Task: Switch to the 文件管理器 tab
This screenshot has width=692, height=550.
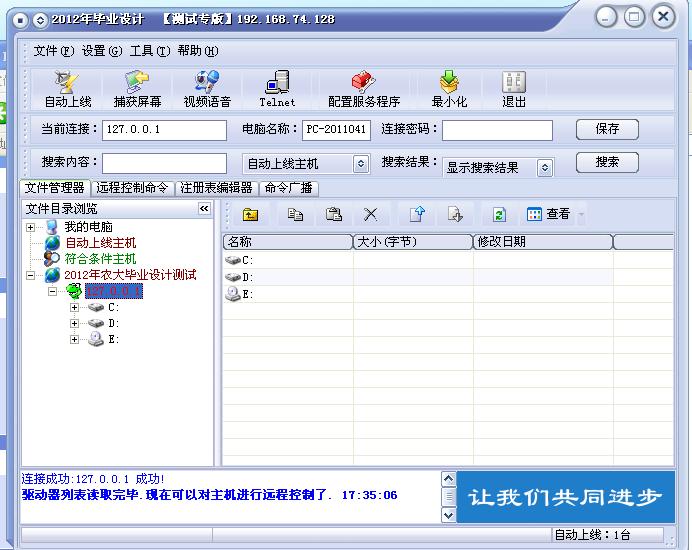Action: pyautogui.click(x=55, y=188)
